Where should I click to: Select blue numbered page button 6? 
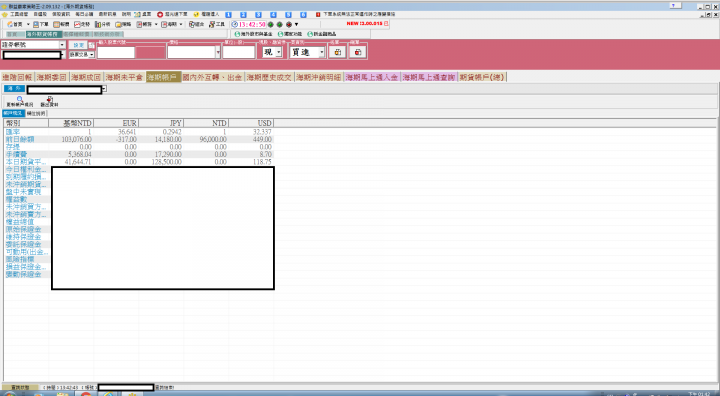coord(303,15)
